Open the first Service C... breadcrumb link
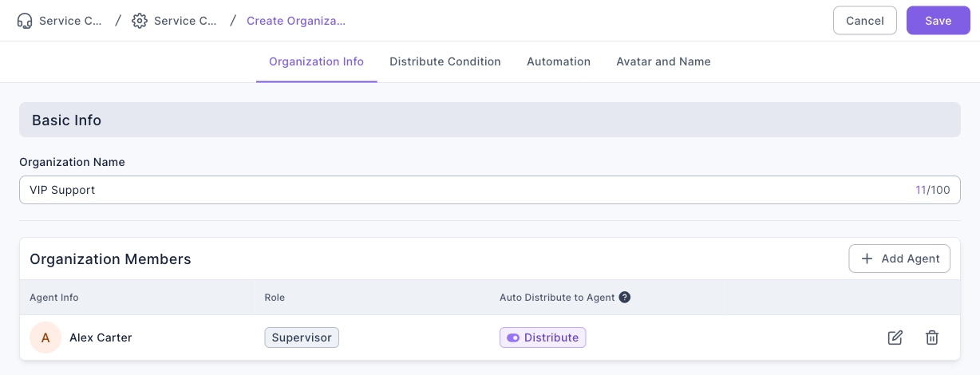Screen dimensions: 980x375 pos(70,21)
